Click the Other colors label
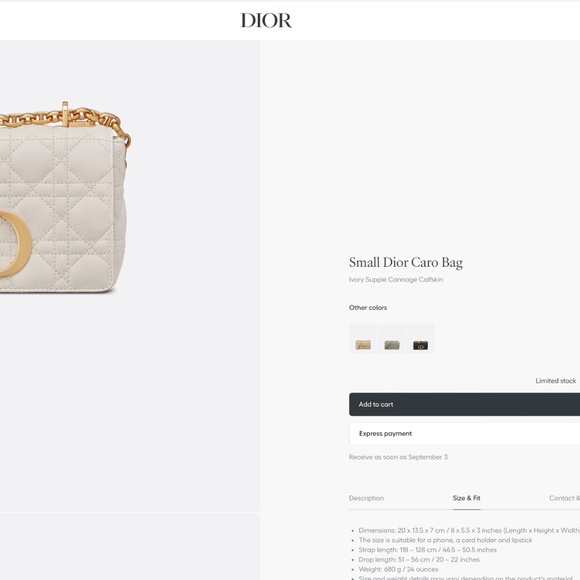580x580 pixels. [368, 308]
